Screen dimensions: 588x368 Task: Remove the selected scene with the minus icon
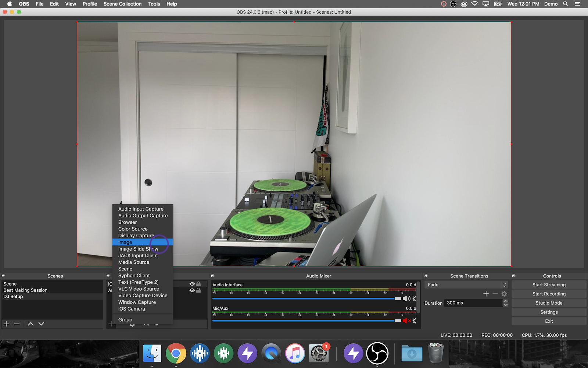pos(17,324)
